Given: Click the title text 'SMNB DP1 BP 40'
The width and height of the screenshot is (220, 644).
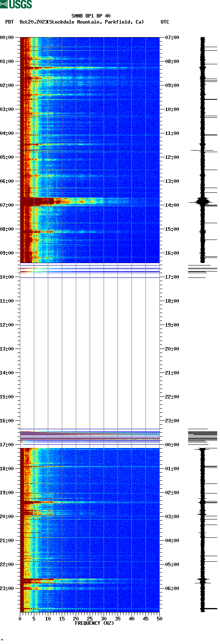Looking at the screenshot, I should [x=91, y=16].
